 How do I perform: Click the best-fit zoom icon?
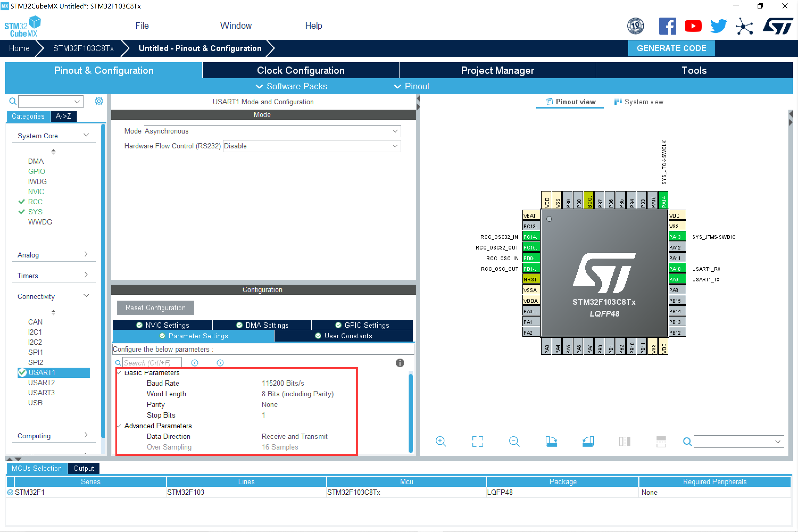(477, 441)
